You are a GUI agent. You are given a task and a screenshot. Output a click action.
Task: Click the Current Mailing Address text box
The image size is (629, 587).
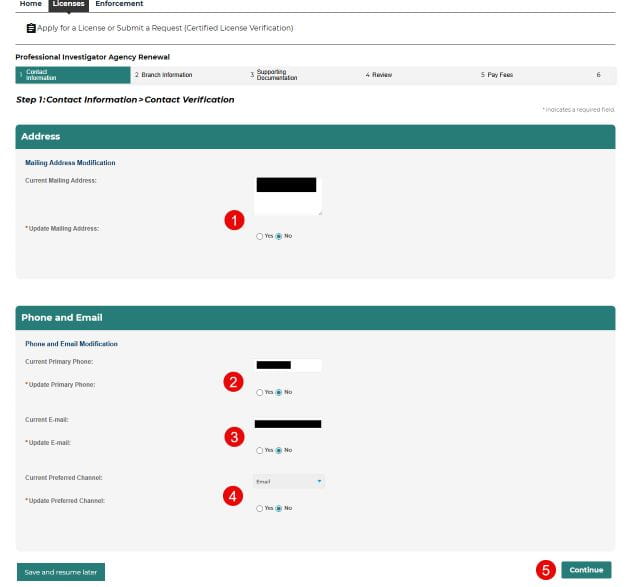point(288,196)
